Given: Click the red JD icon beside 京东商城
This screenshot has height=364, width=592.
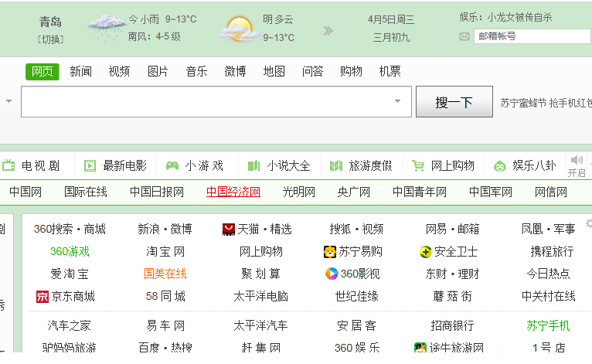Looking at the screenshot, I should (x=43, y=297).
